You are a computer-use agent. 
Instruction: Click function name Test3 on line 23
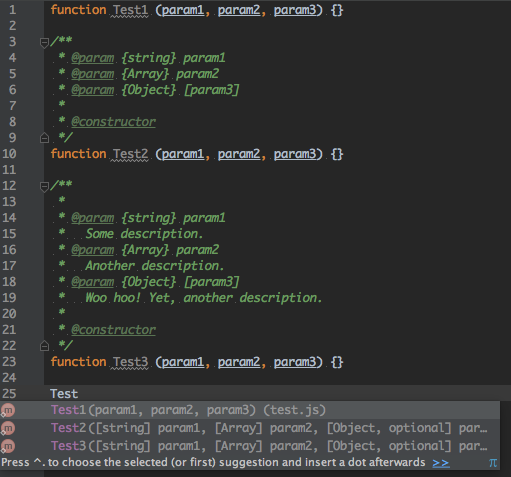pos(130,362)
